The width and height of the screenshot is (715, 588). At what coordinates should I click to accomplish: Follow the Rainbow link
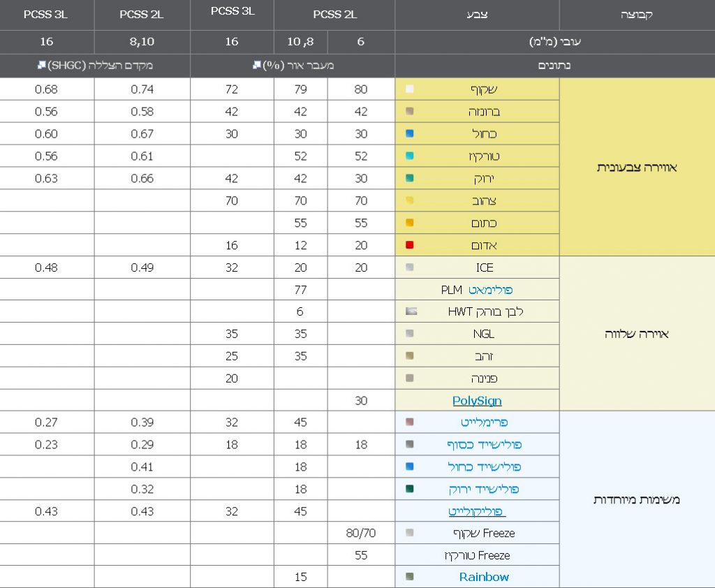(484, 577)
